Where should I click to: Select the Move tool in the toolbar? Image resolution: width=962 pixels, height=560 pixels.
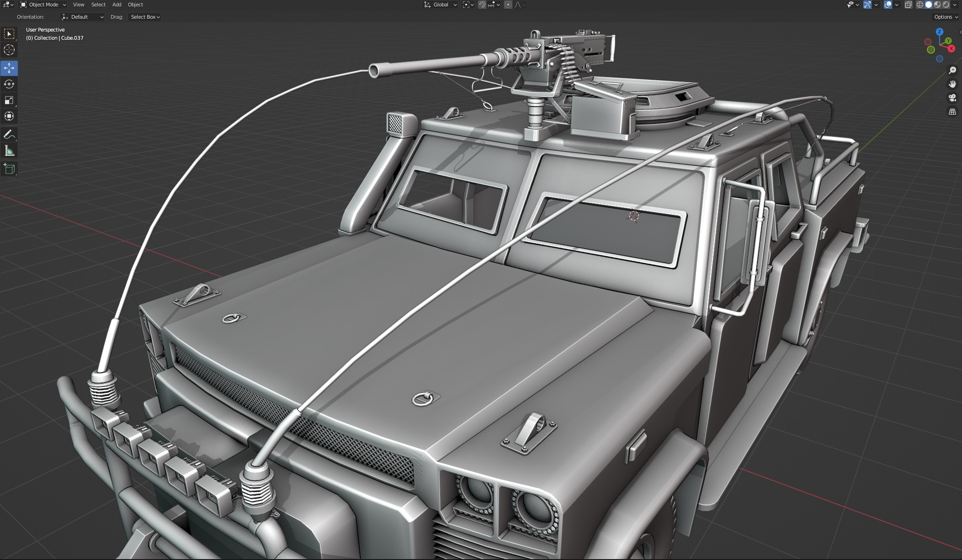pos(9,69)
